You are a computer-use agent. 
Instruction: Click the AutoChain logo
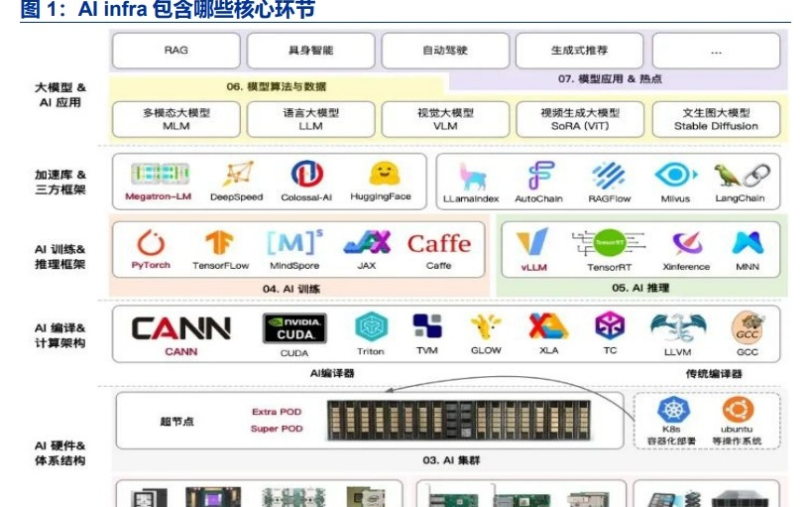(x=540, y=175)
